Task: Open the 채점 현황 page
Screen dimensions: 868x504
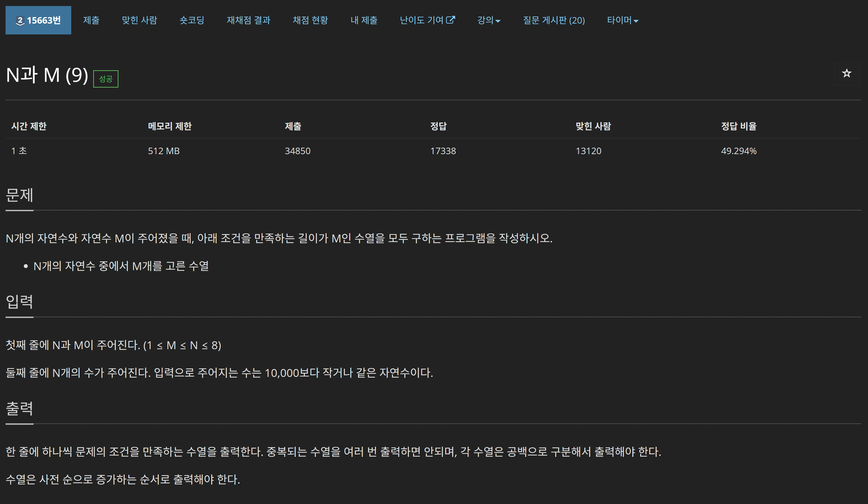Action: 310,20
